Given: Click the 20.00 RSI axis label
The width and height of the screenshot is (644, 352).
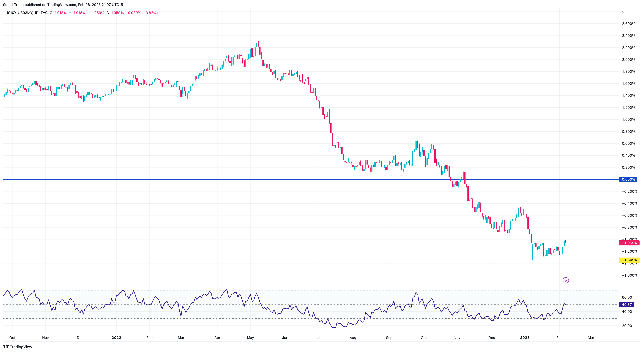Looking at the screenshot, I should [627, 326].
